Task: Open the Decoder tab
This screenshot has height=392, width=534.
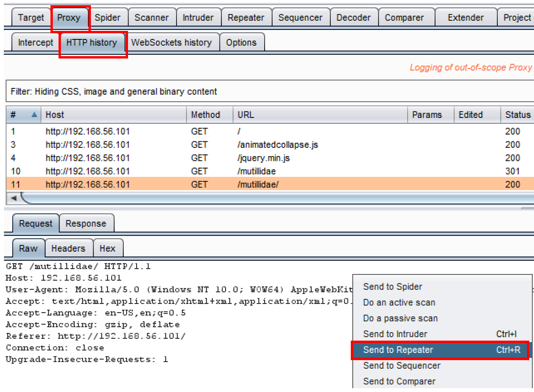Action: (x=354, y=18)
